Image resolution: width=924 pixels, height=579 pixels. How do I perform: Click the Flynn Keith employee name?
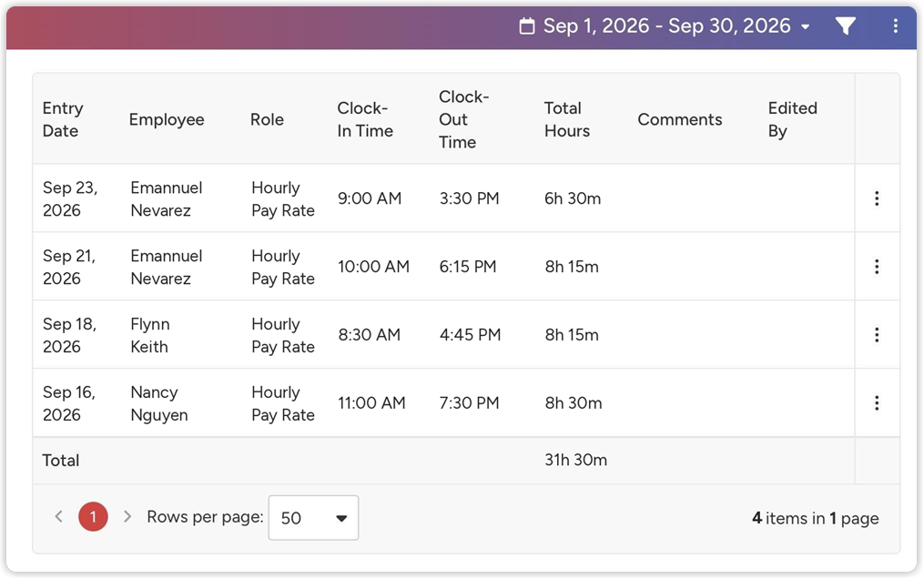click(x=150, y=335)
